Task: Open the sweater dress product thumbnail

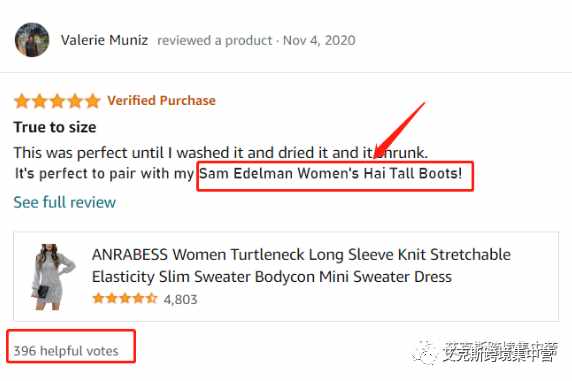Action: pos(52,277)
